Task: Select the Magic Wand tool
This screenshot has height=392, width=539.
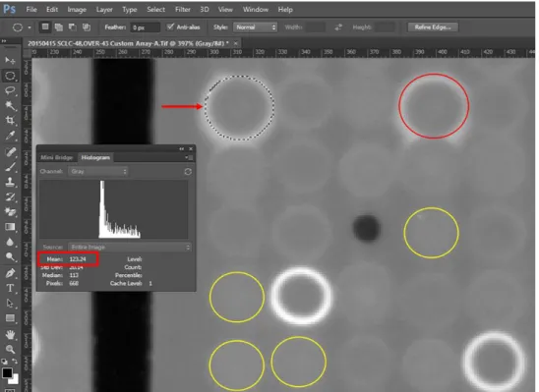Action: tap(10, 105)
